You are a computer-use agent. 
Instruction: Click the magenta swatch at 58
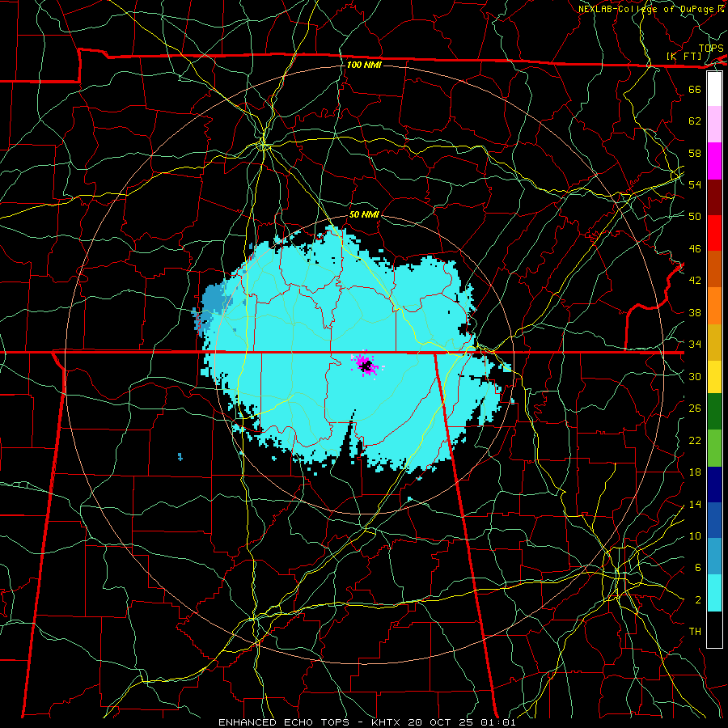(x=714, y=161)
